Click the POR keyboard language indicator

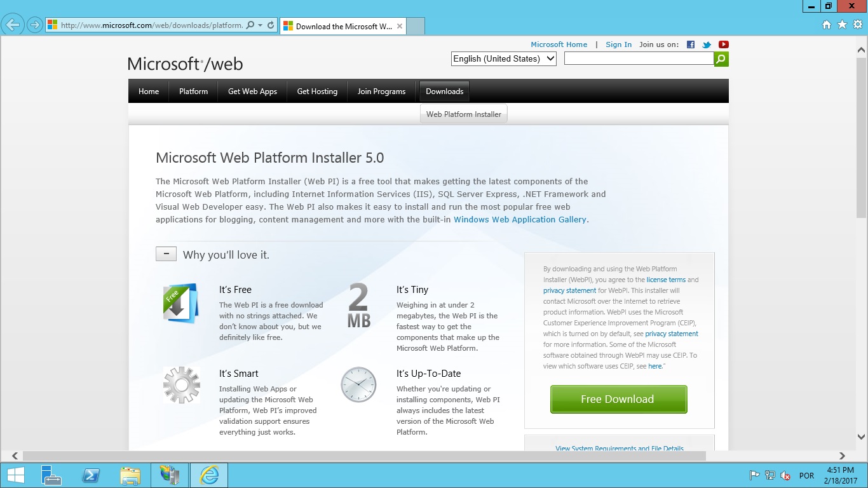pos(806,475)
